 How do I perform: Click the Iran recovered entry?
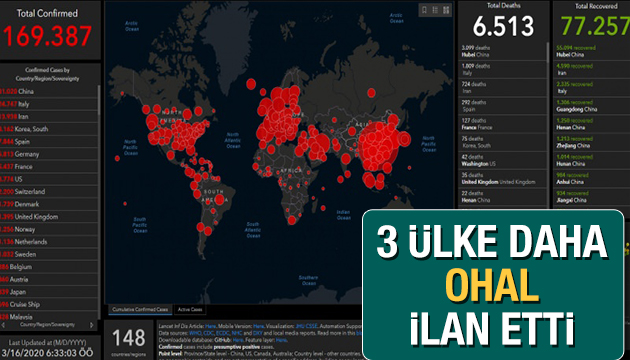coord(591,70)
